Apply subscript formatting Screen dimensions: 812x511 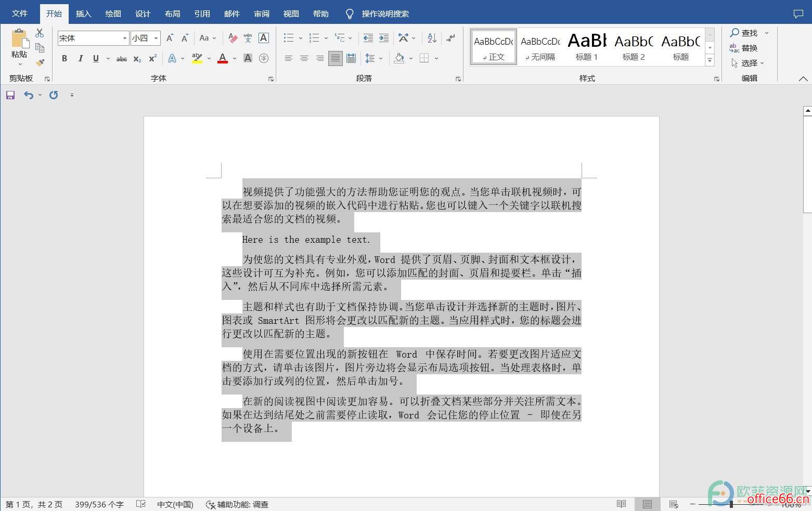(x=137, y=59)
